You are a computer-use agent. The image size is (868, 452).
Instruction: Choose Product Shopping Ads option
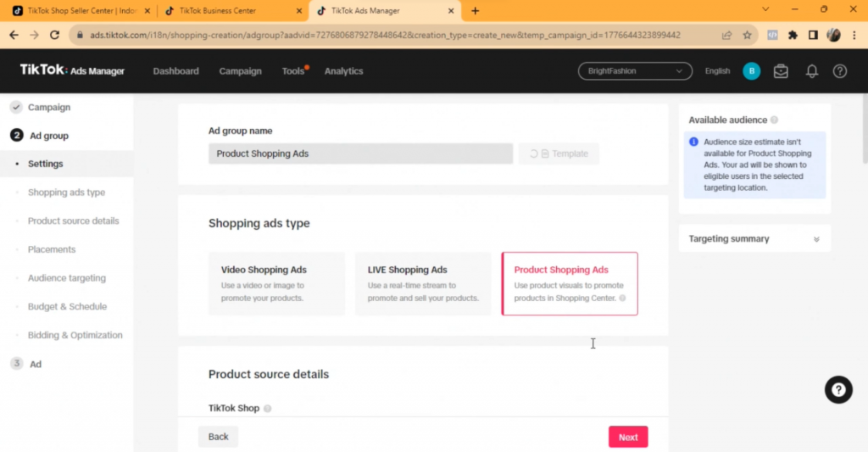point(569,283)
